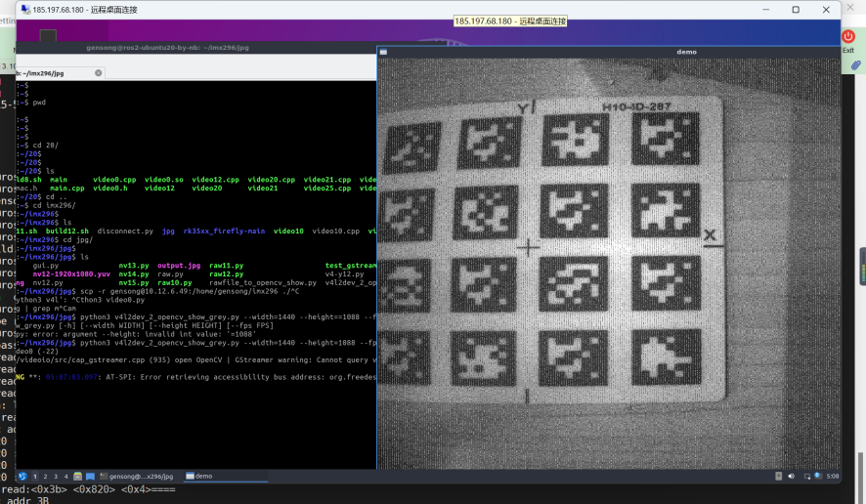This screenshot has width=866, height=504.
Task: Click the 5:08 clock in the panel
Action: point(833,476)
